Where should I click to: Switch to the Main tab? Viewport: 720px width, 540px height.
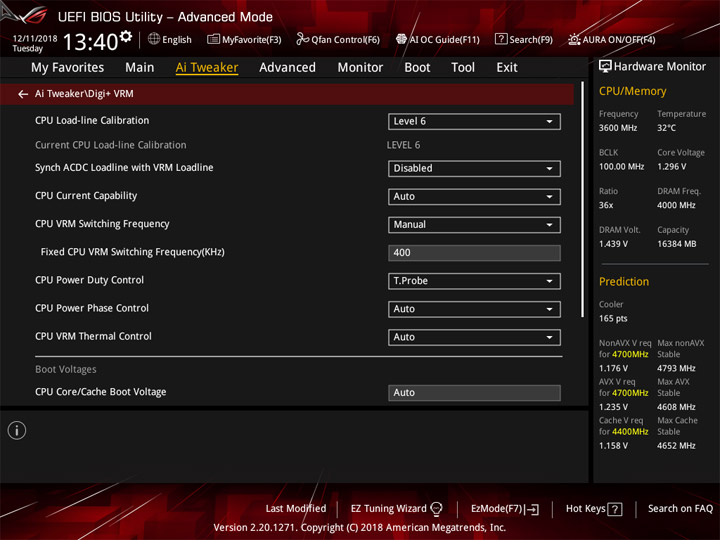click(140, 68)
